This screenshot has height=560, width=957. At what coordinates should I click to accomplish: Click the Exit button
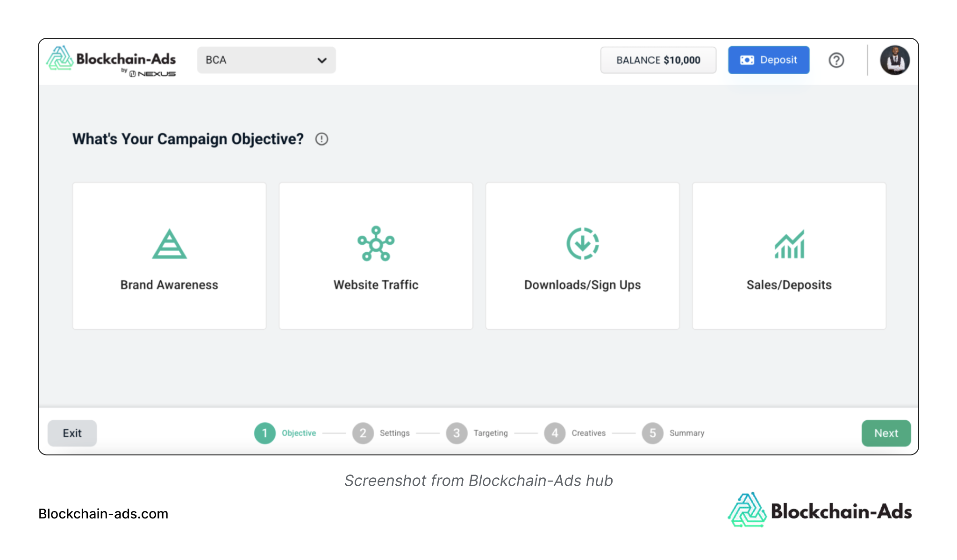click(x=72, y=433)
